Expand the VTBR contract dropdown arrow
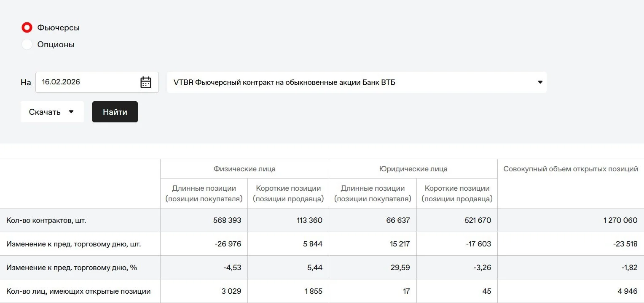 coord(540,82)
